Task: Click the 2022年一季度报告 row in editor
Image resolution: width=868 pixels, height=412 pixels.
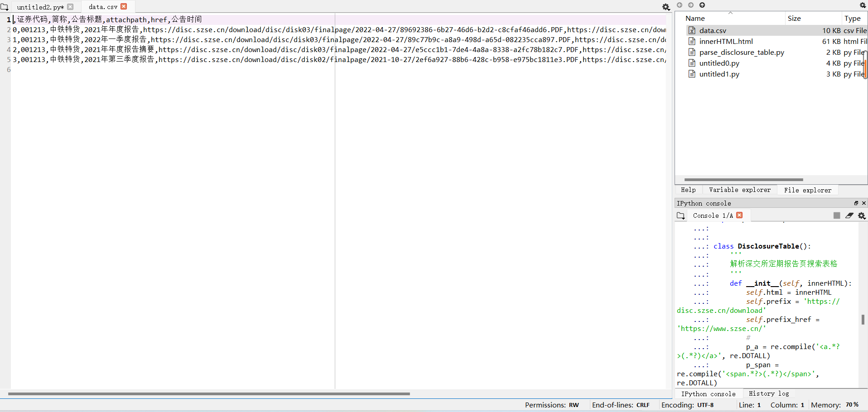Action: point(338,39)
